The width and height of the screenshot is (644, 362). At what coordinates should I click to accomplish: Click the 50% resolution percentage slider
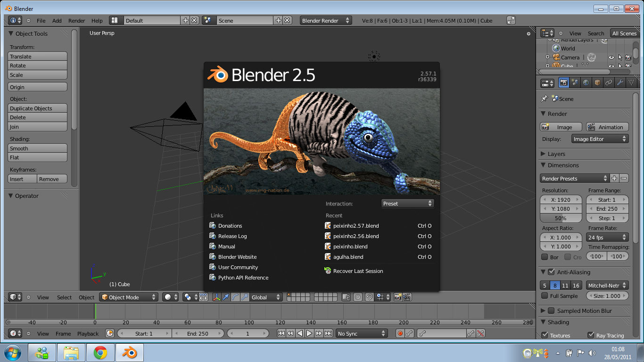pyautogui.click(x=561, y=218)
